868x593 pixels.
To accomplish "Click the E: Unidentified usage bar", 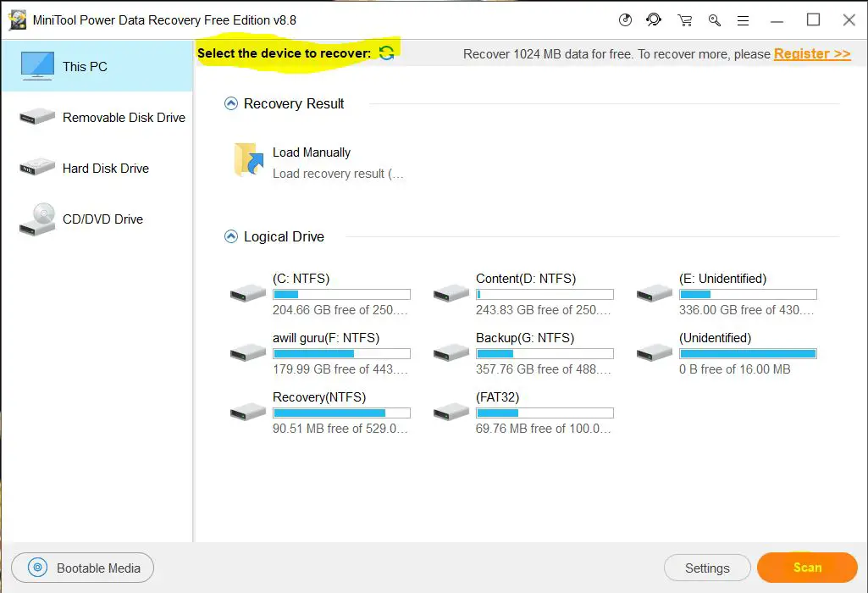I will pos(748,294).
